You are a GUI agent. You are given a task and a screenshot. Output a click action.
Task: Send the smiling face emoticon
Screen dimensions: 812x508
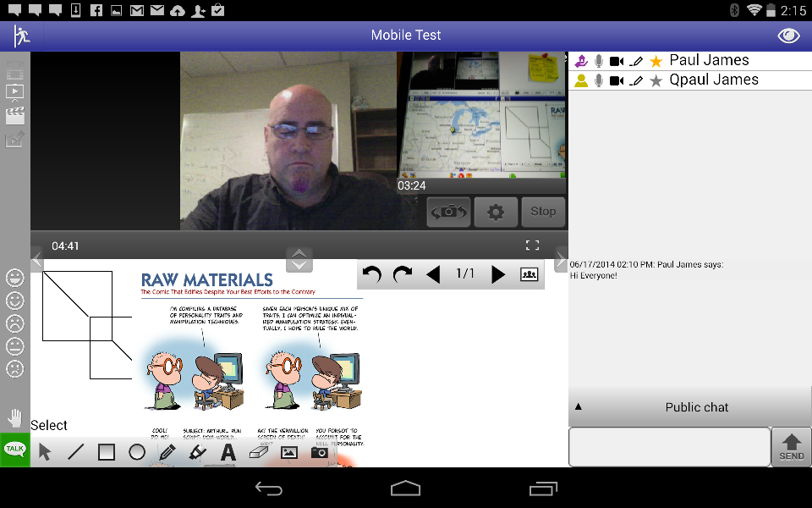click(x=15, y=301)
